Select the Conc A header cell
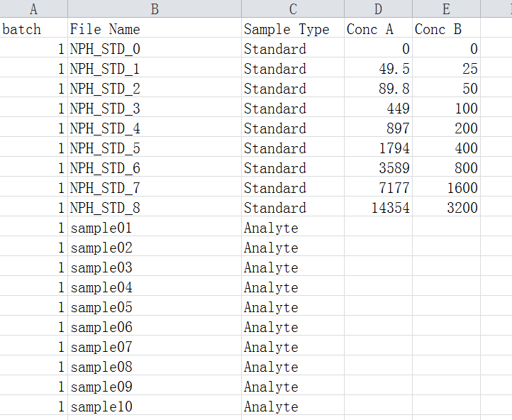Image resolution: width=512 pixels, height=420 pixels. [x=378, y=29]
